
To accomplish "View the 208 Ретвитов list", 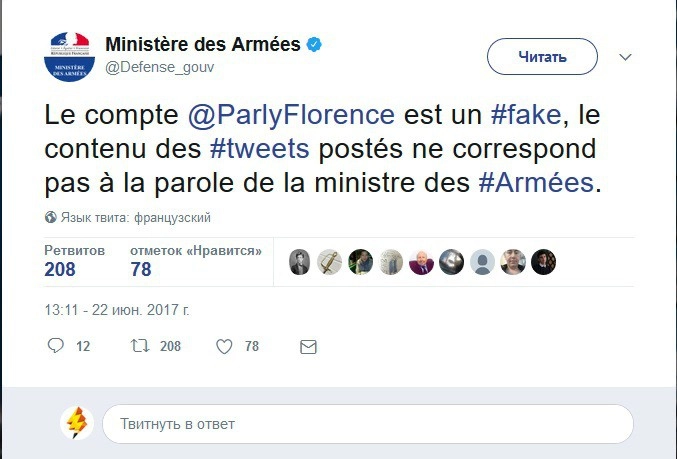I will tap(60, 269).
